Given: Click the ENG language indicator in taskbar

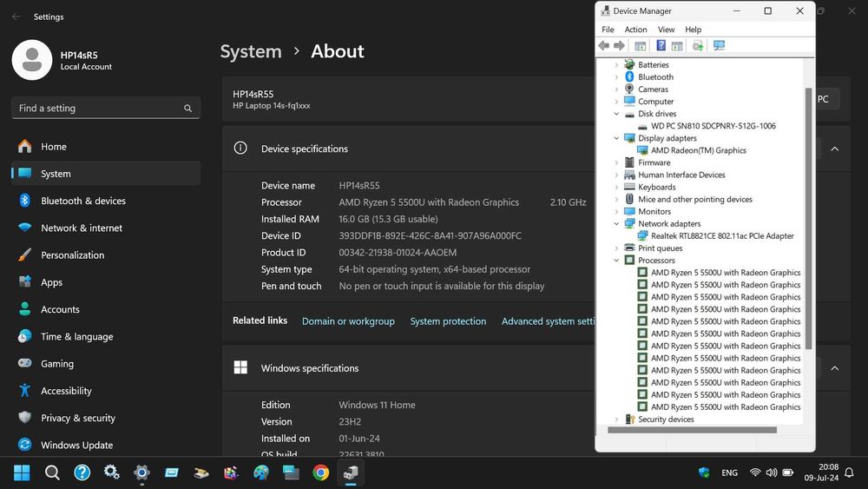Looking at the screenshot, I should [x=729, y=472].
